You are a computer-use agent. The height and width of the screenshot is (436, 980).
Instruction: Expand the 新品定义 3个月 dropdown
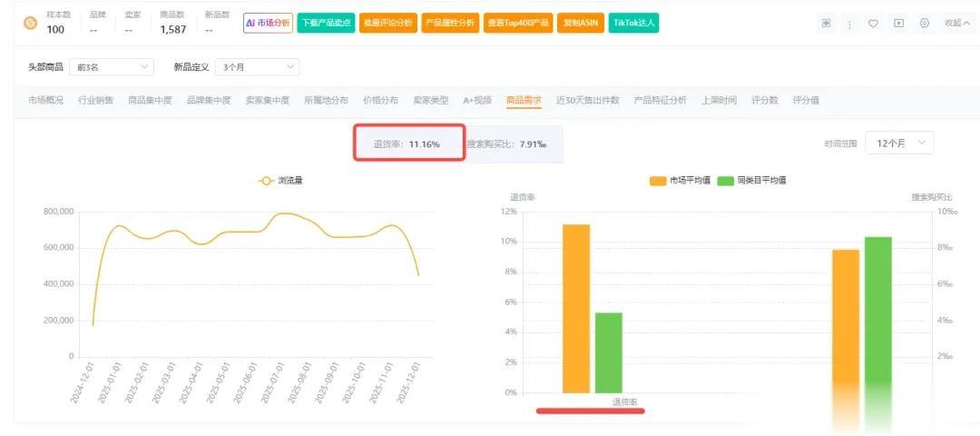coord(257,67)
